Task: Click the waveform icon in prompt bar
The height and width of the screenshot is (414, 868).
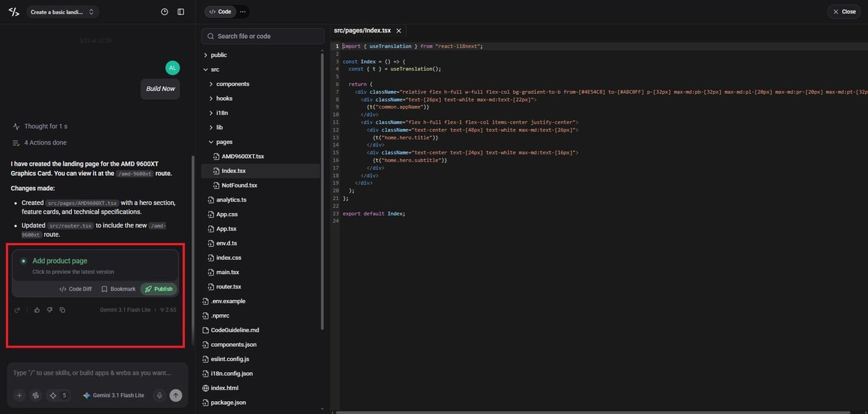Action: pyautogui.click(x=35, y=395)
